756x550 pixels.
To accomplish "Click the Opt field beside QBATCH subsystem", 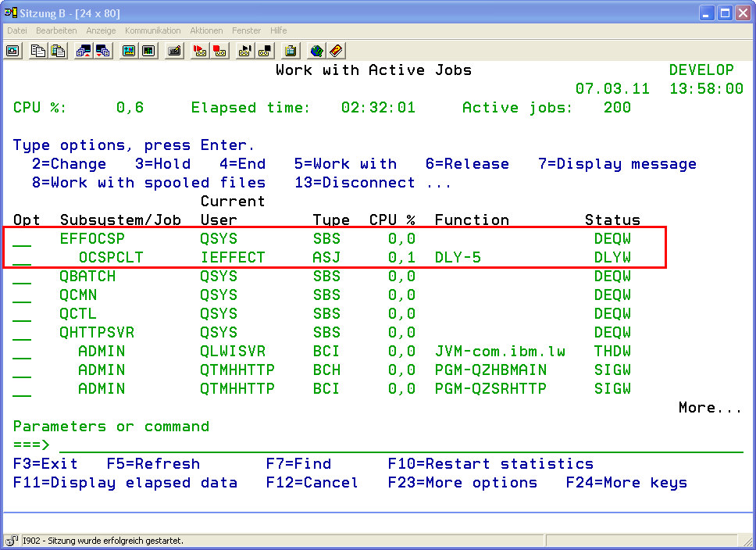I will (22, 277).
